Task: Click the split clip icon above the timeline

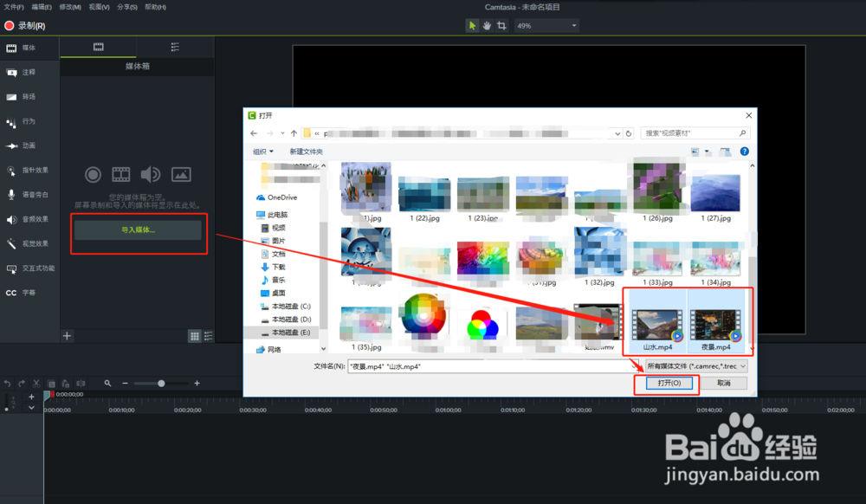Action: 80,383
